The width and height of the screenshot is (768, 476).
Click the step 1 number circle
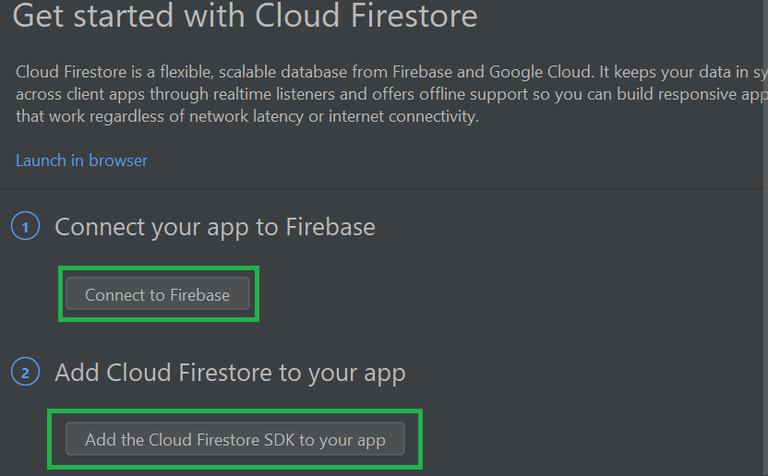coord(25,227)
